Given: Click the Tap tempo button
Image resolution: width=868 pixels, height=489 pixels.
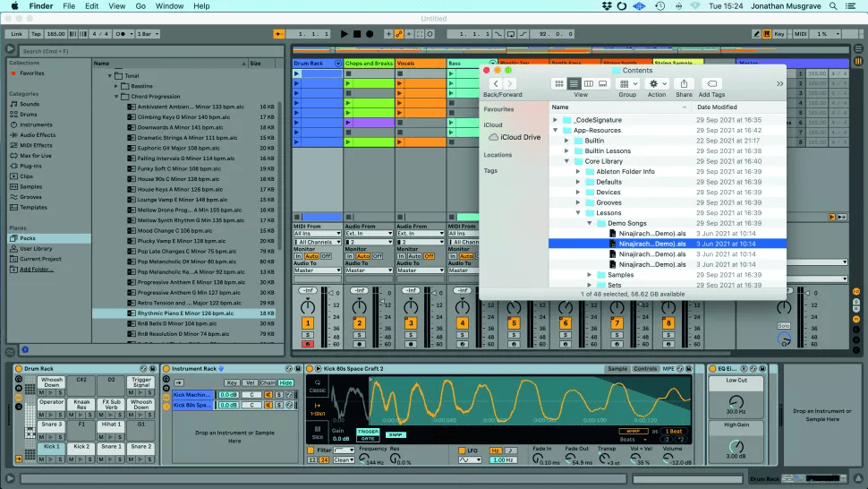Looking at the screenshot, I should [x=38, y=34].
